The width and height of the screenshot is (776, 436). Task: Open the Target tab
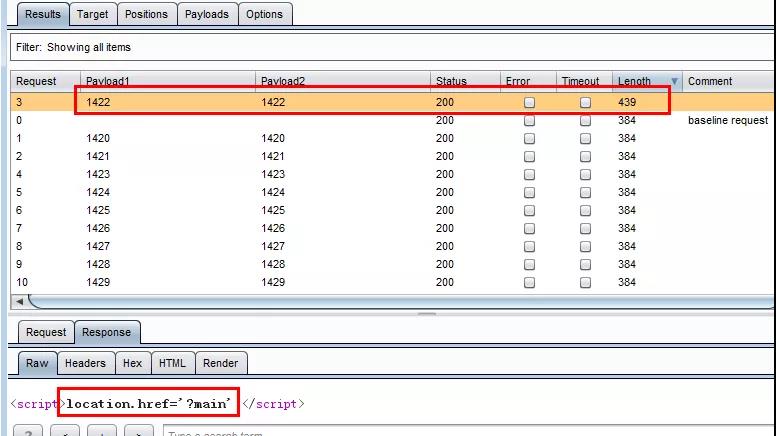click(93, 14)
